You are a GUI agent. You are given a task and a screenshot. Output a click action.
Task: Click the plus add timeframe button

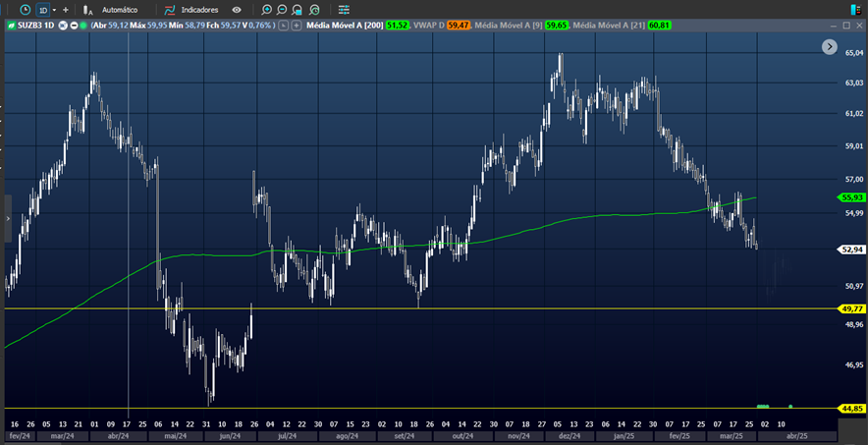66,9
